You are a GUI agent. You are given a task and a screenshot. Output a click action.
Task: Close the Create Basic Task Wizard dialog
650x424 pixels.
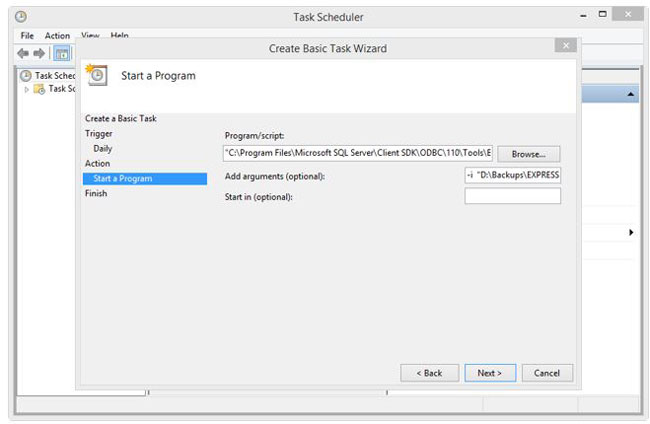(x=566, y=46)
